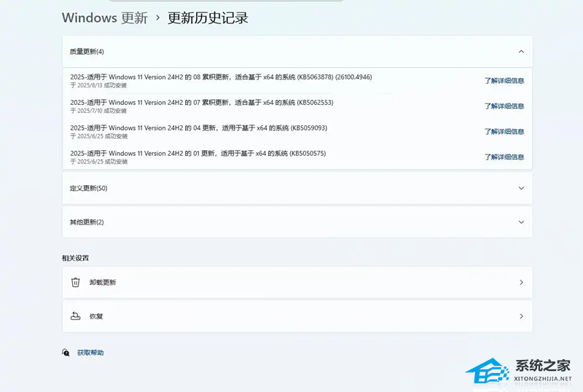Click the 获取帮助 help icon
The width and height of the screenshot is (583, 392).
(66, 353)
